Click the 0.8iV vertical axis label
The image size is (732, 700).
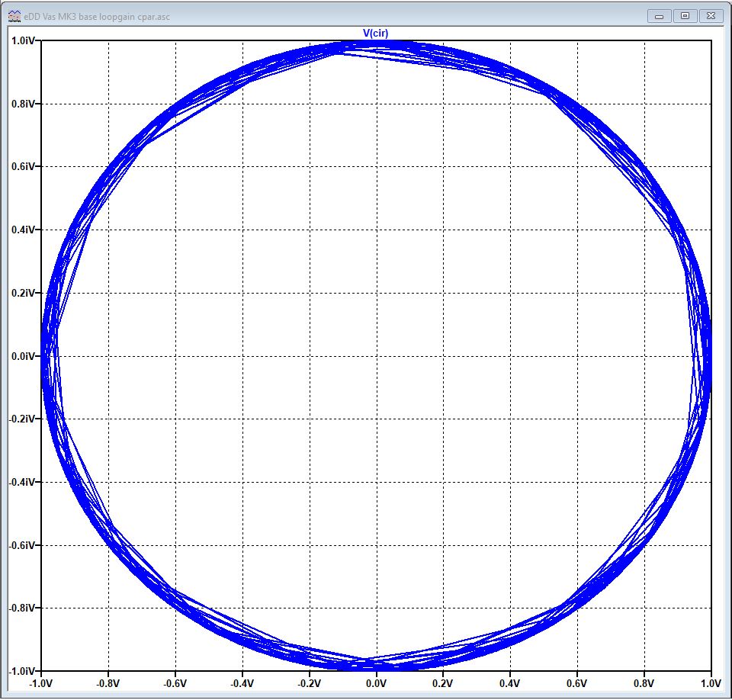pos(23,104)
